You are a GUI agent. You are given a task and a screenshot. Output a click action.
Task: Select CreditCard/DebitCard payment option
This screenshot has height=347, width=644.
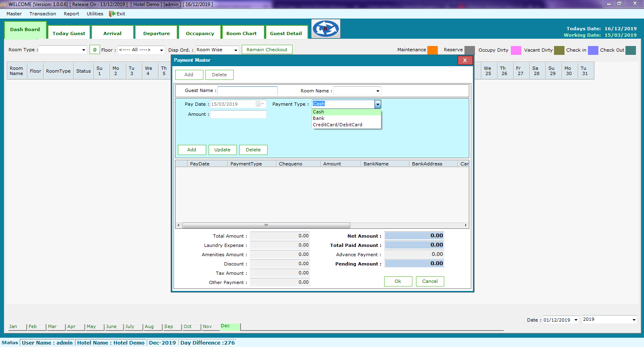click(x=337, y=125)
